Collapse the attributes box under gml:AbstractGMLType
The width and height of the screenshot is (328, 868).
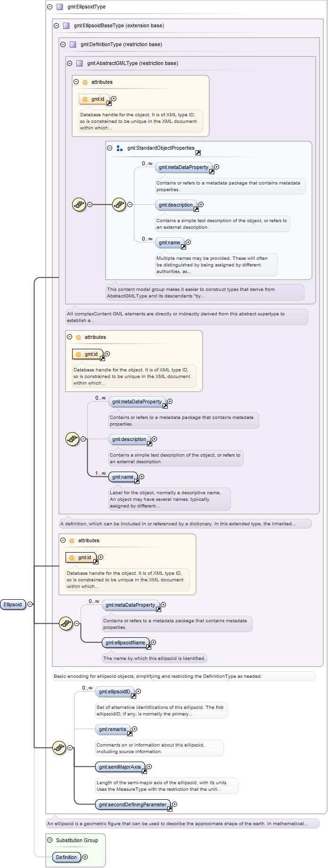76,82
